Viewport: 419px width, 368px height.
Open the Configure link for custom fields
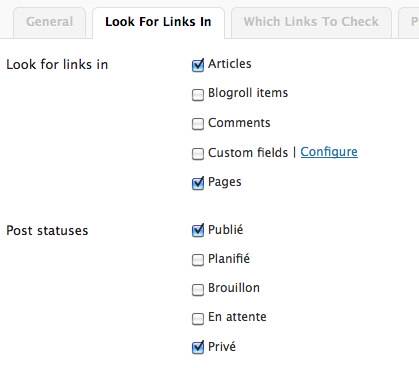(x=329, y=152)
